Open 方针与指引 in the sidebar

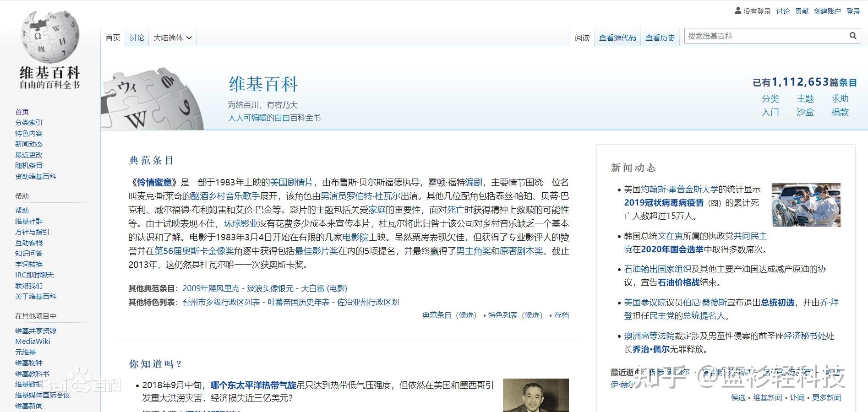click(x=32, y=232)
